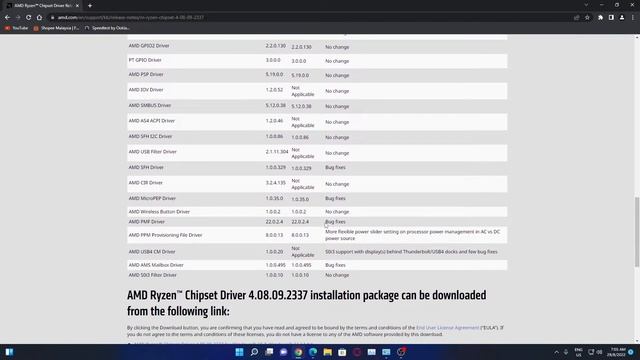Click the AMD MicroPEP Driver text
The height and width of the screenshot is (360, 640).
pos(152,198)
